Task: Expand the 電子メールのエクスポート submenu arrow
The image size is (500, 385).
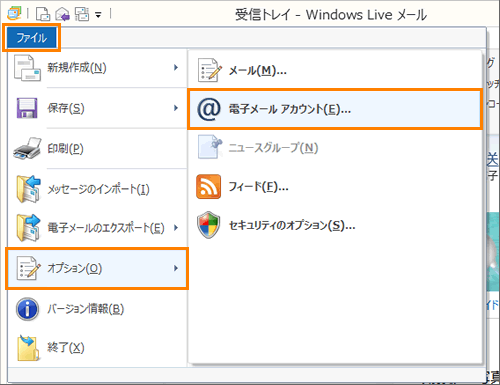Action: coord(176,228)
